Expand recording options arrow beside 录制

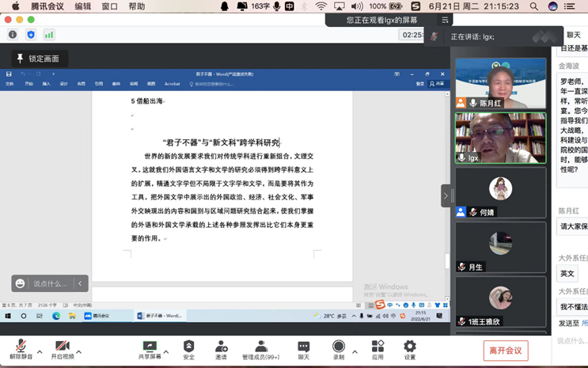[x=355, y=352]
